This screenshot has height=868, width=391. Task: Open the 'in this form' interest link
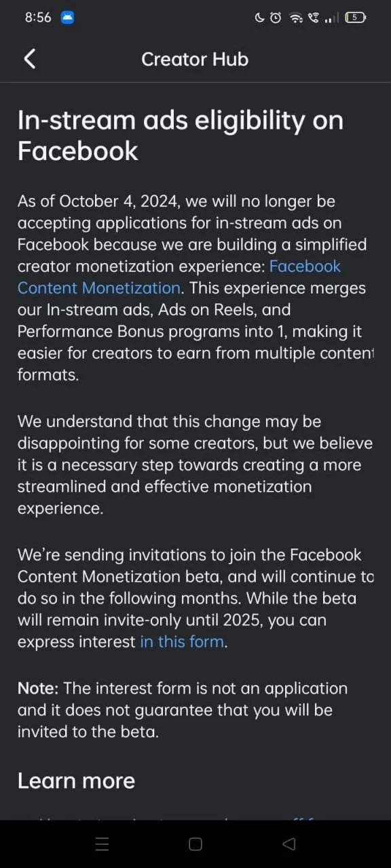pos(182,642)
